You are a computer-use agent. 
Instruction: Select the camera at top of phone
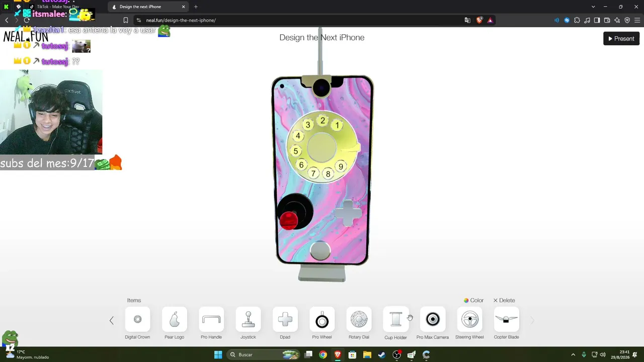[321, 87]
